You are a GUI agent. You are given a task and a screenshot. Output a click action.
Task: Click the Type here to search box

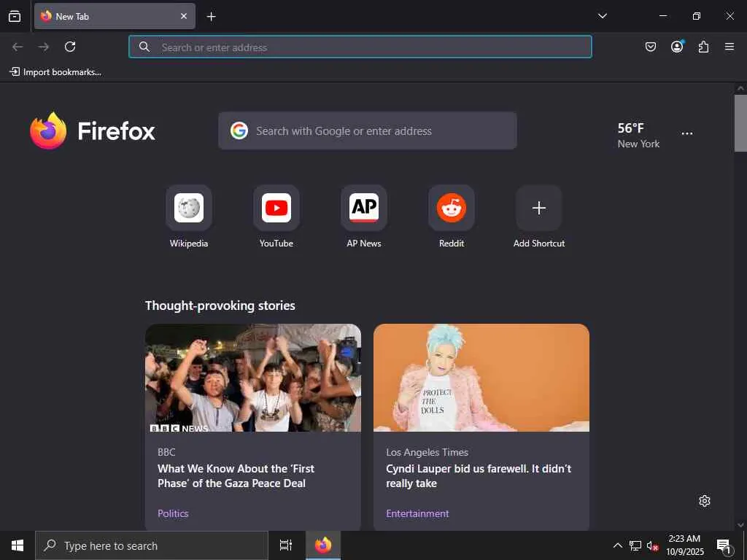tap(152, 545)
